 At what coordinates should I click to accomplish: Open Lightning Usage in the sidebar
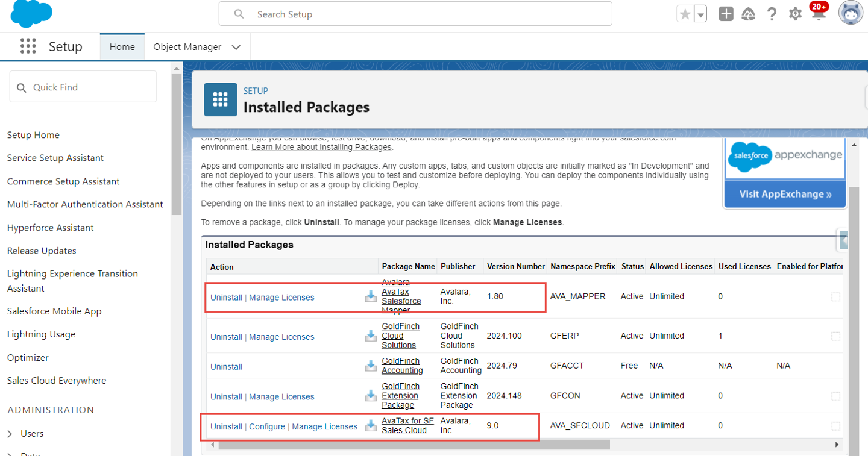(41, 334)
